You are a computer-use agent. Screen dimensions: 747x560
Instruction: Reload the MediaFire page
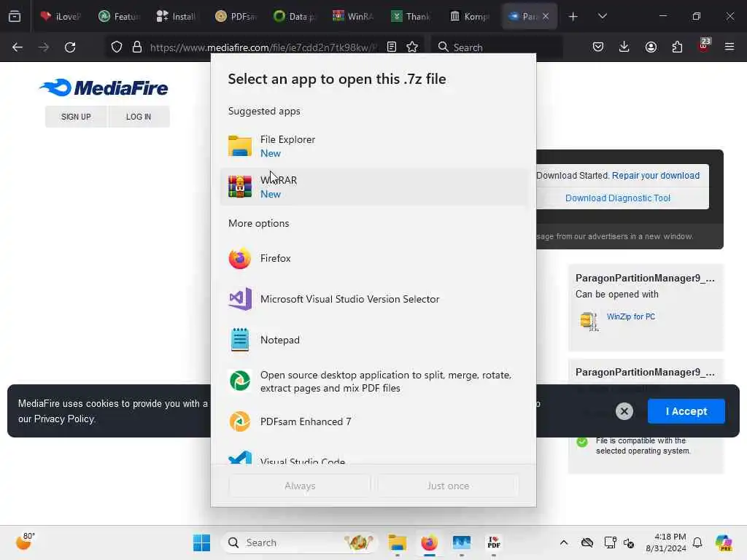[x=70, y=47]
